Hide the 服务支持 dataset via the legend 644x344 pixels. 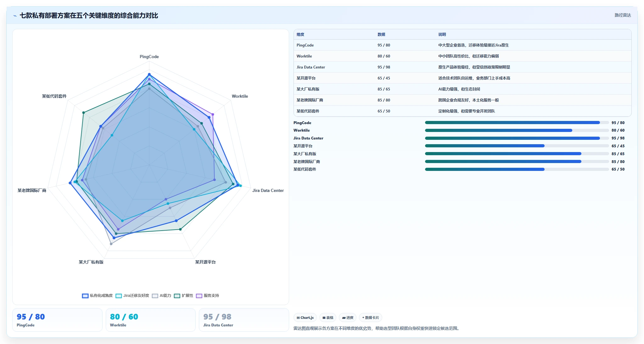click(207, 296)
